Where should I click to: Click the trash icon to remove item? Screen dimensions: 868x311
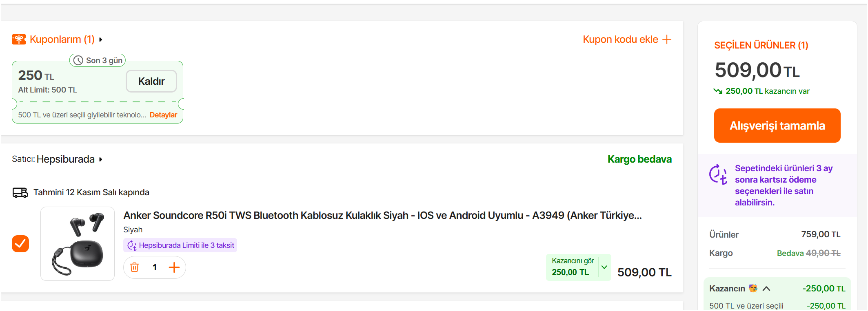click(x=135, y=267)
